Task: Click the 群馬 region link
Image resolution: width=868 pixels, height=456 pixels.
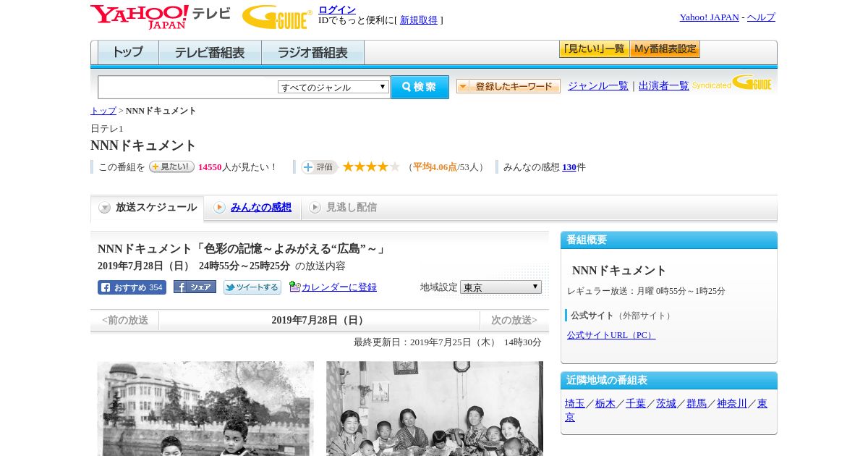Action: (697, 404)
